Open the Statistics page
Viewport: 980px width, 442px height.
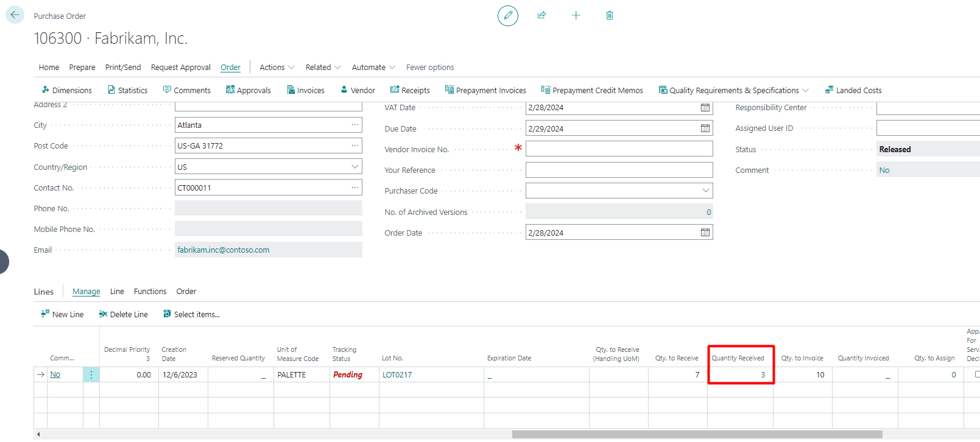[x=127, y=90]
